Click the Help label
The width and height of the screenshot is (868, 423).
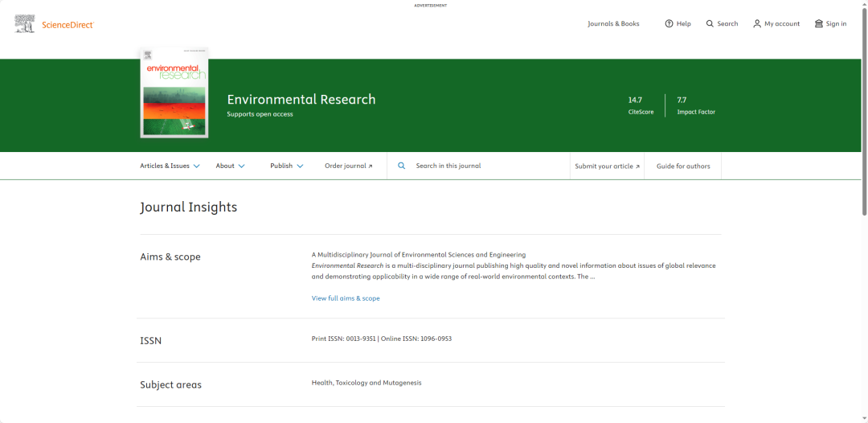684,24
